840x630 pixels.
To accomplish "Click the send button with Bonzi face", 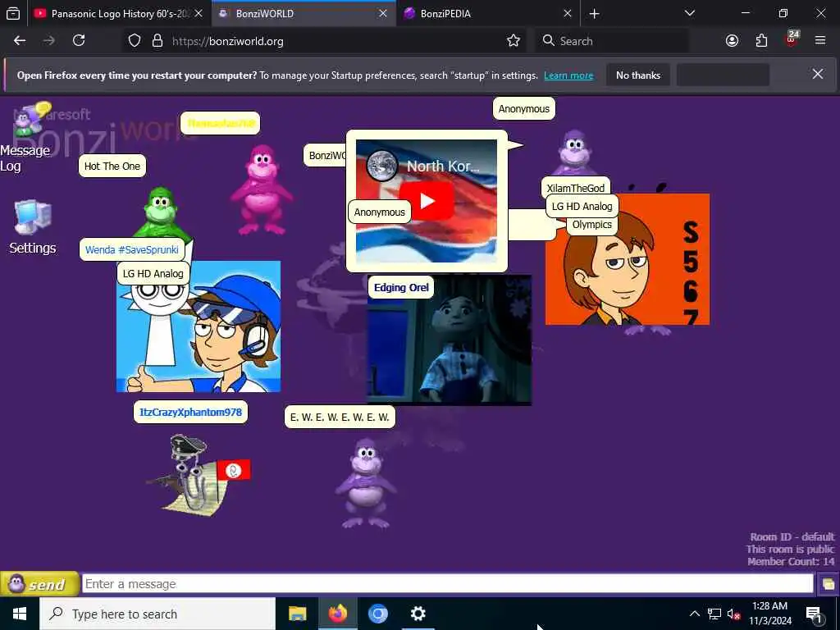I will point(39,584).
